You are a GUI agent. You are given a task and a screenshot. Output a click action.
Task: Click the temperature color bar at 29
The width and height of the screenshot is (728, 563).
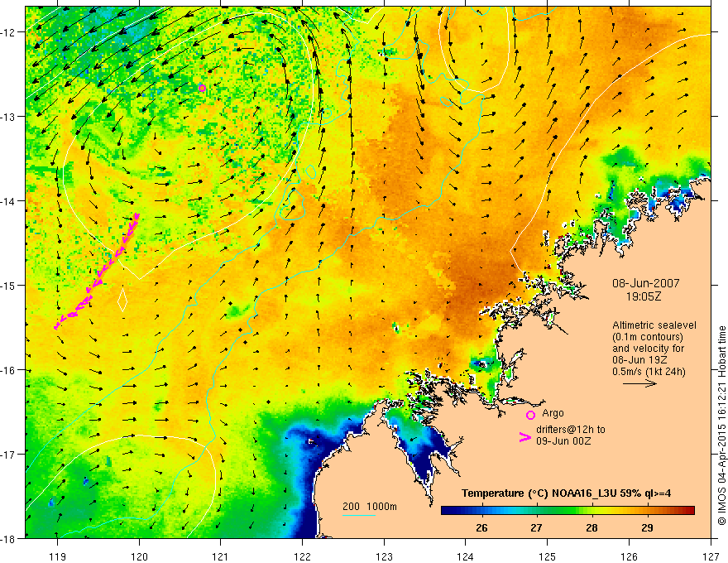[647, 511]
